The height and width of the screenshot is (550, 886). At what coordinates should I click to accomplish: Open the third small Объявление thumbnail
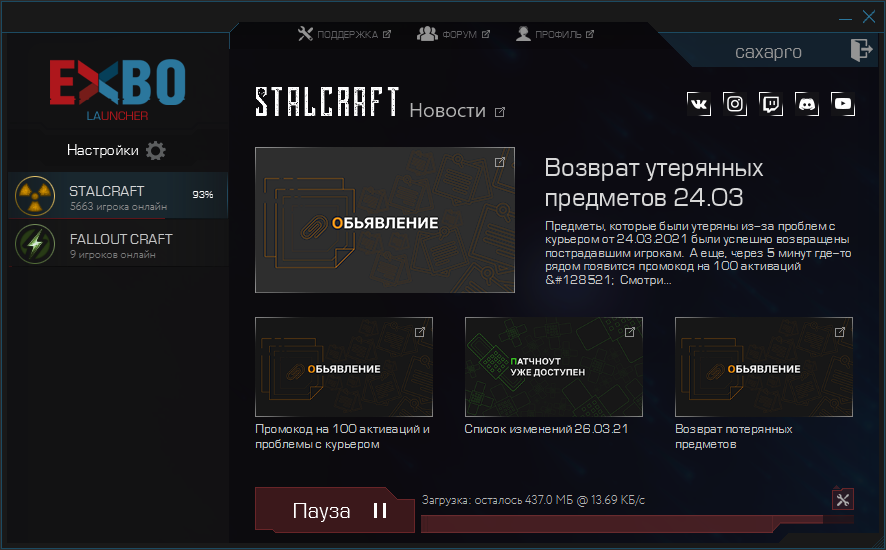click(764, 367)
